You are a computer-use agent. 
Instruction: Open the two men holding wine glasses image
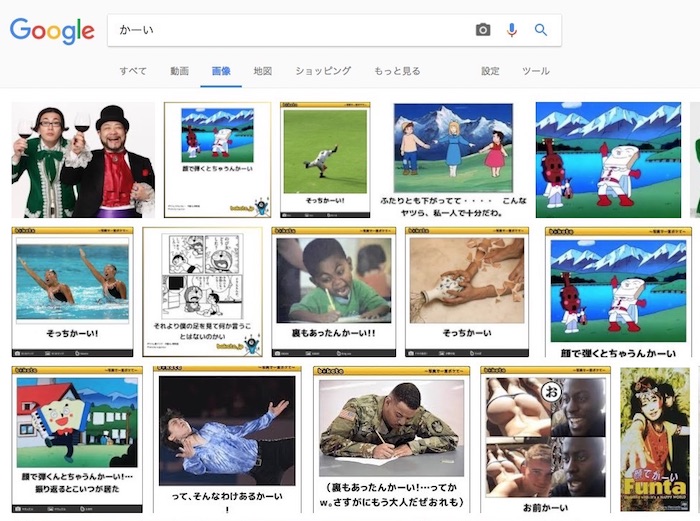click(x=83, y=160)
